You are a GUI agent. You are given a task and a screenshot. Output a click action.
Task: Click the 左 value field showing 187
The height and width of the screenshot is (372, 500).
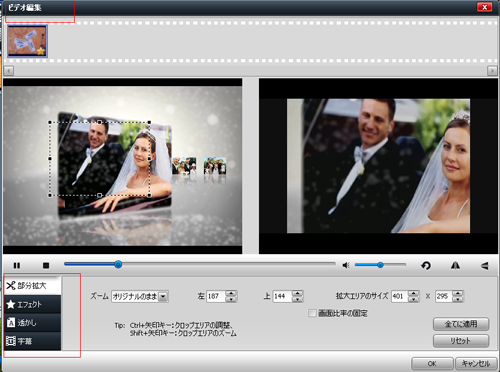pos(216,296)
